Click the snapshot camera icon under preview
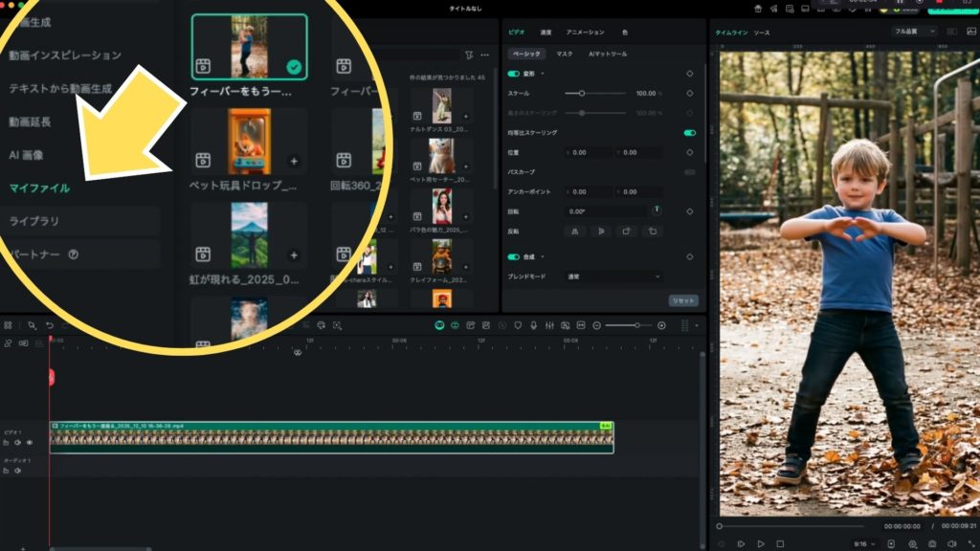The height and width of the screenshot is (551, 980). (x=932, y=543)
